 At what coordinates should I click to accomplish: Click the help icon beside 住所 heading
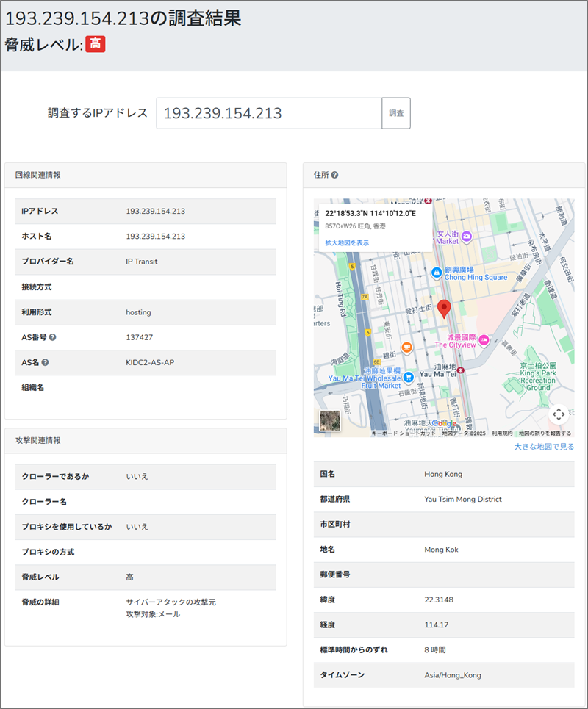click(334, 176)
